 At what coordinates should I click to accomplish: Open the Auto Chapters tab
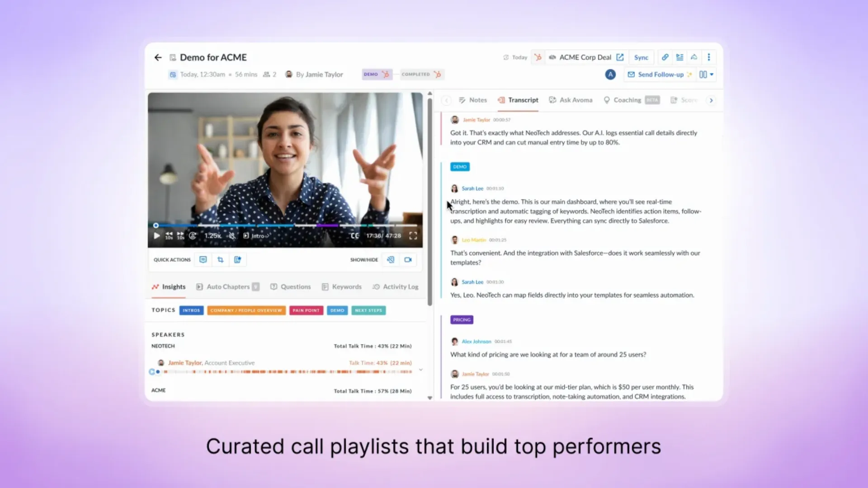(x=227, y=287)
